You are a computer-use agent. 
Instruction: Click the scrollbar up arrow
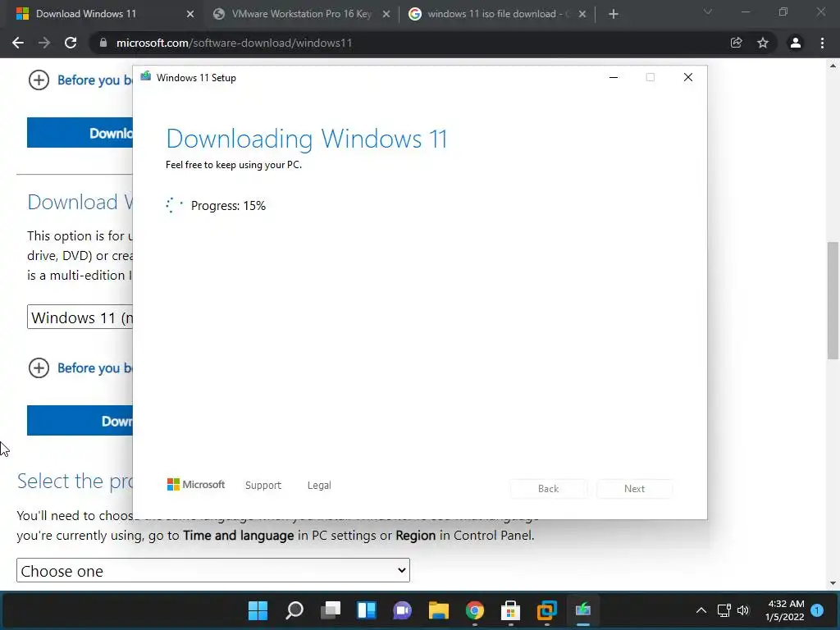point(833,66)
